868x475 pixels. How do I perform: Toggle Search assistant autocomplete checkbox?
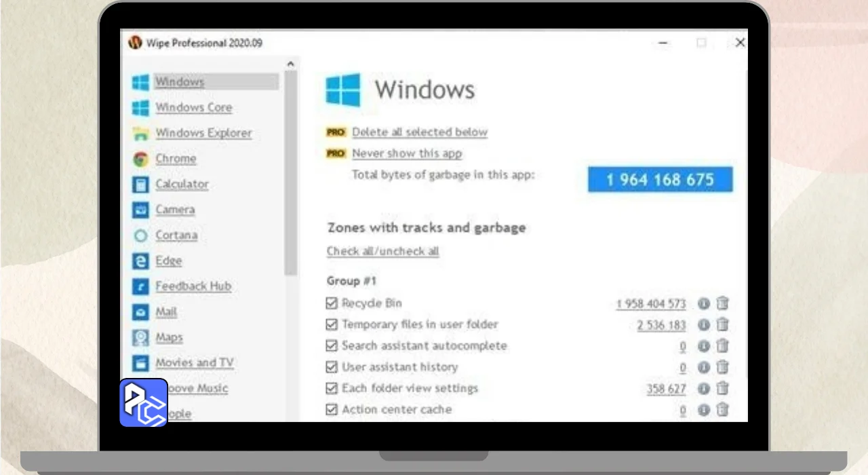[332, 346]
